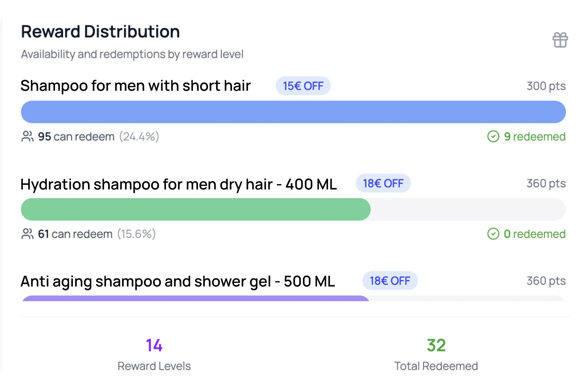The width and height of the screenshot is (588, 389).
Task: Click the users icon beside 95 can redeem
Action: [27, 137]
